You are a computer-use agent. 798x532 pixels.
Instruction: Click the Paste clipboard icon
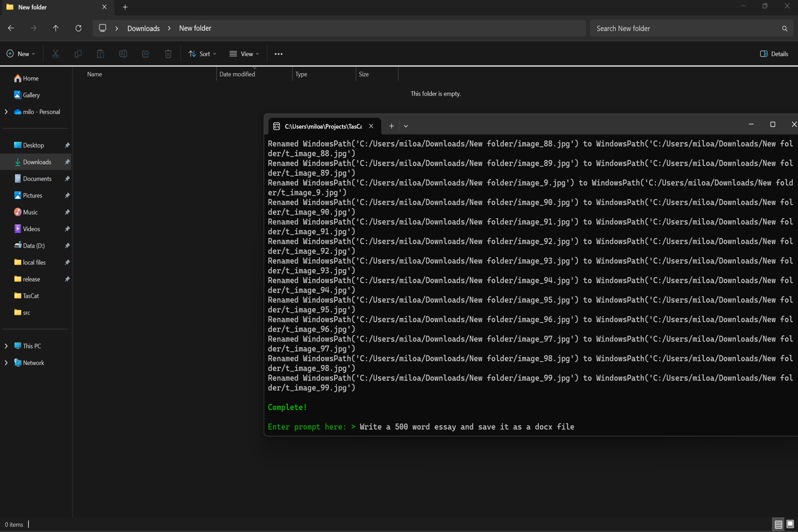101,54
